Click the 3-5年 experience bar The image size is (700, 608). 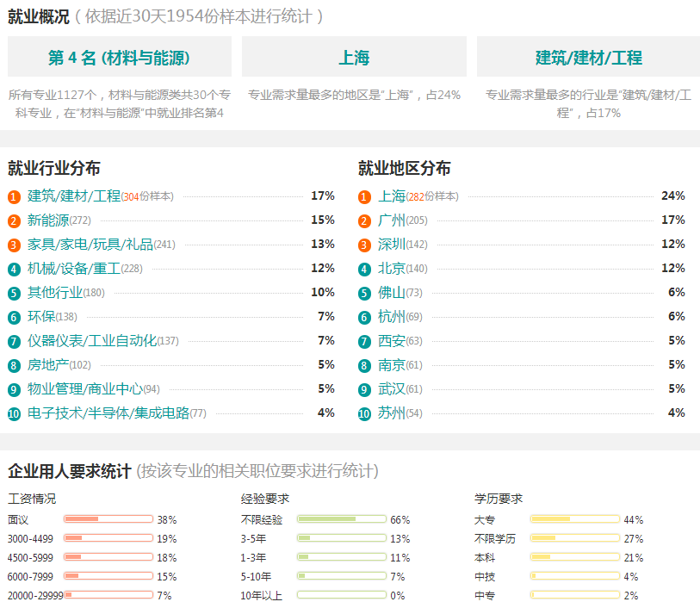coord(342,538)
